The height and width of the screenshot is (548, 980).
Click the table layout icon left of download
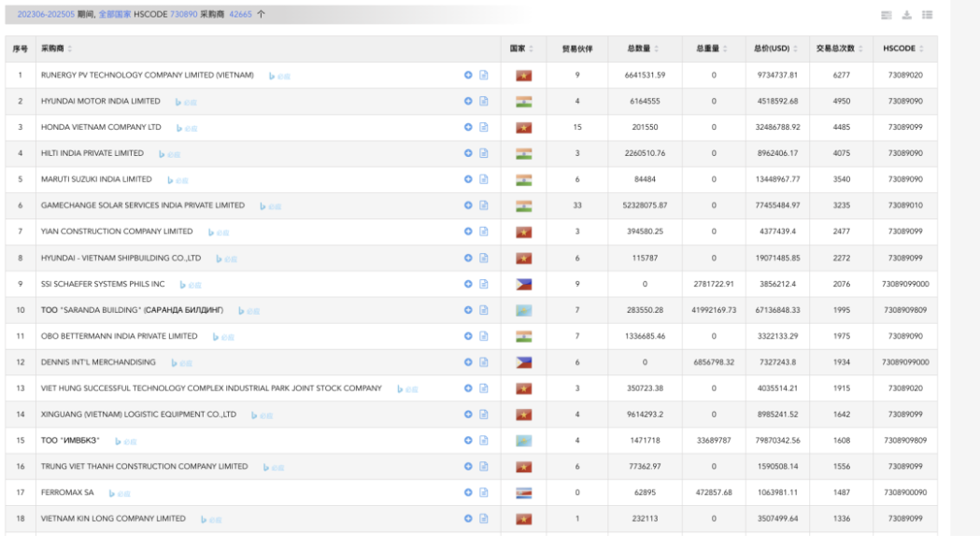[886, 15]
